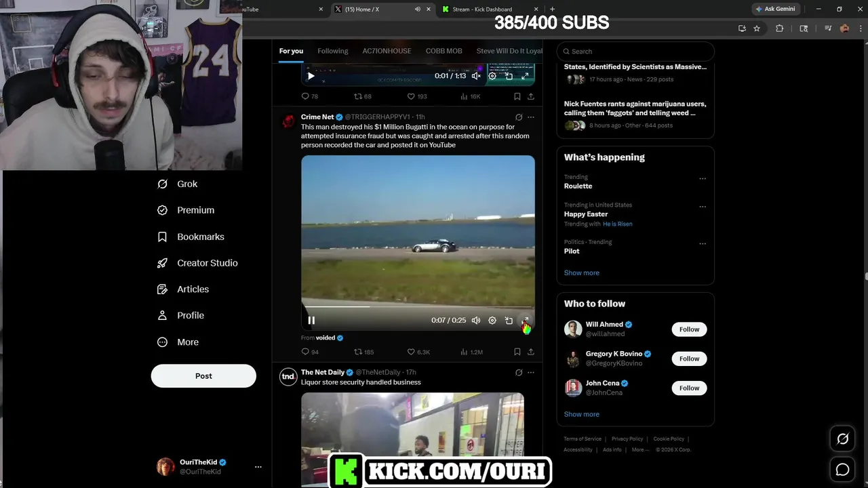Screen dimensions: 868x488
Task: Open floating chat messages button
Action: pos(843,469)
